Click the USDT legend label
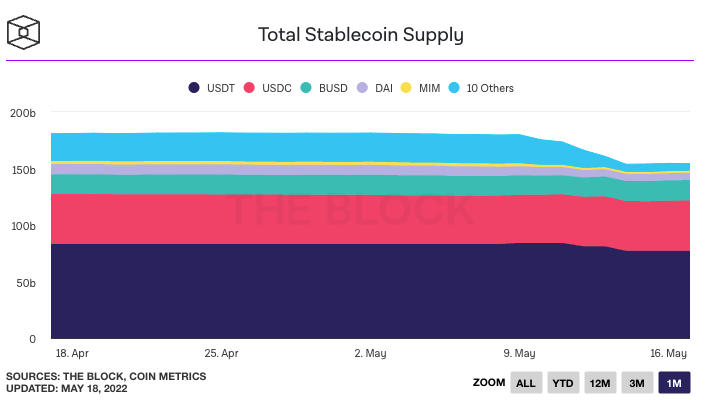This screenshot has height=400, width=711. tap(221, 88)
